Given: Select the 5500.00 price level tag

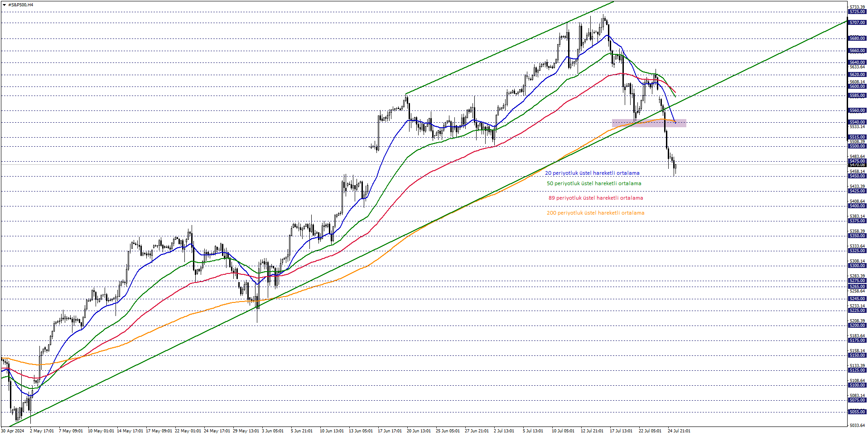Looking at the screenshot, I should pyautogui.click(x=857, y=146).
